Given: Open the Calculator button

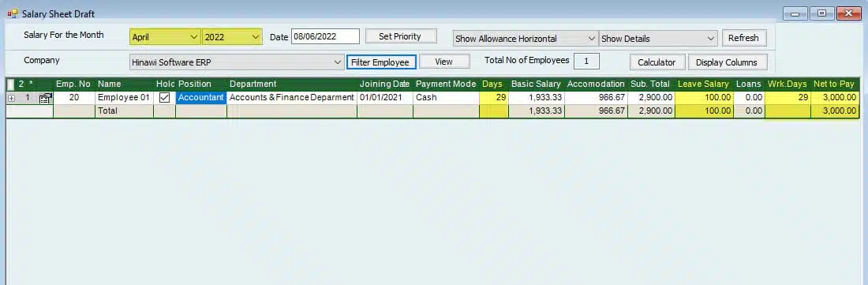Looking at the screenshot, I should pos(657,62).
